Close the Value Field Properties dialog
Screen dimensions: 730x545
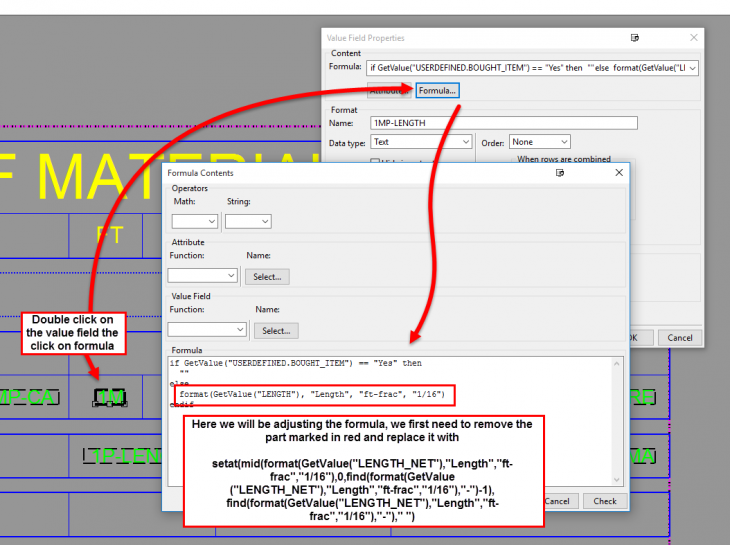point(694,38)
